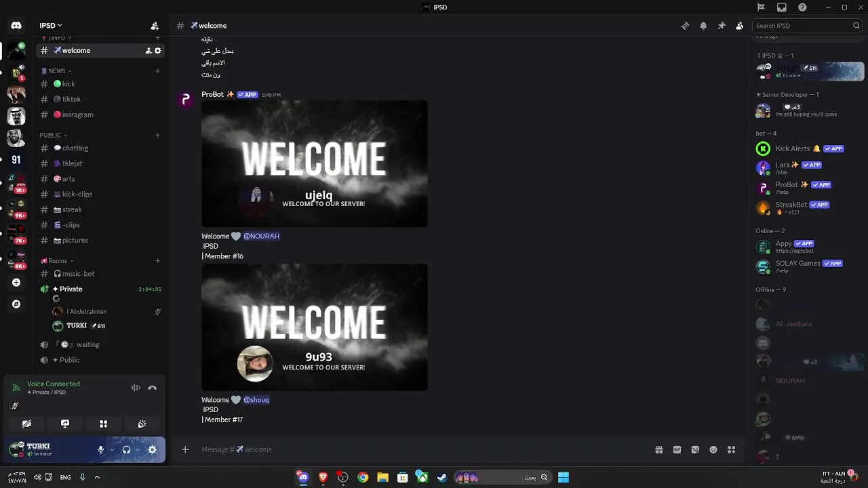Collapse the Rooms category
Screen dimensions: 868x488
coord(57,261)
